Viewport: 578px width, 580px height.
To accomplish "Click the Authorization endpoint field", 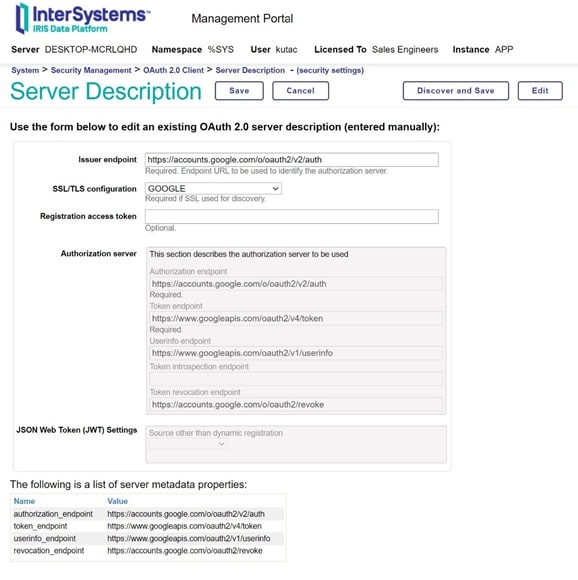I will [x=296, y=284].
